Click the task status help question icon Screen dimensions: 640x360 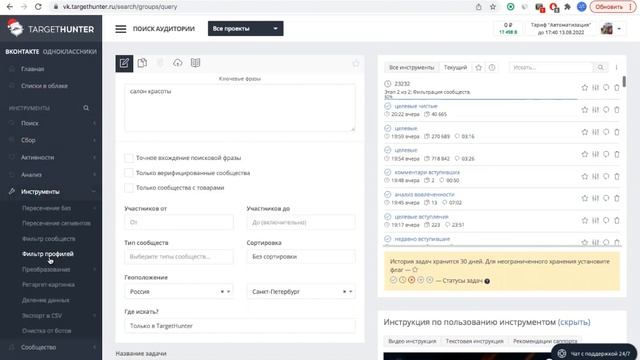(x=487, y=281)
